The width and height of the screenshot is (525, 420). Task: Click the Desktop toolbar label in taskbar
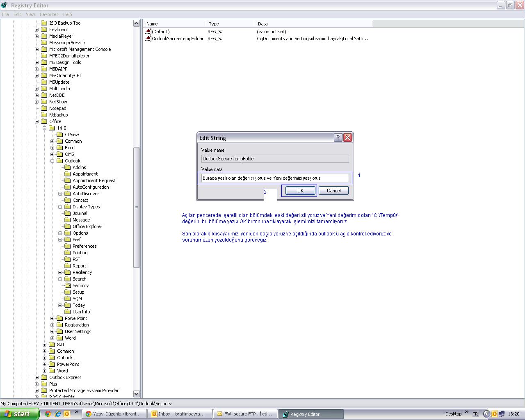tap(453, 414)
